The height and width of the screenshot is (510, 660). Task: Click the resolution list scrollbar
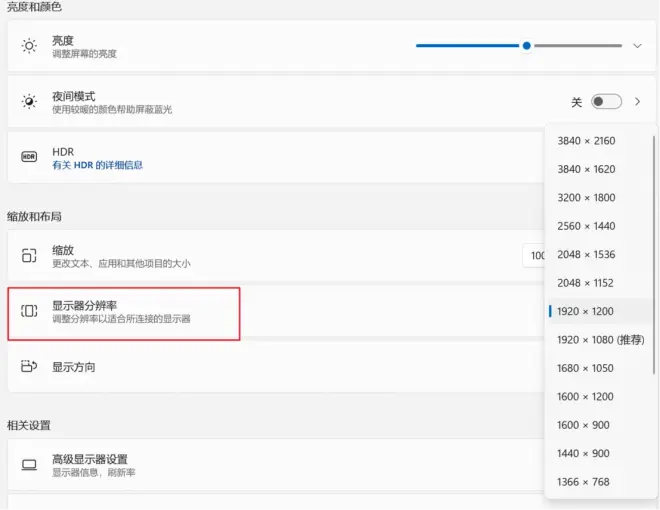(654, 254)
